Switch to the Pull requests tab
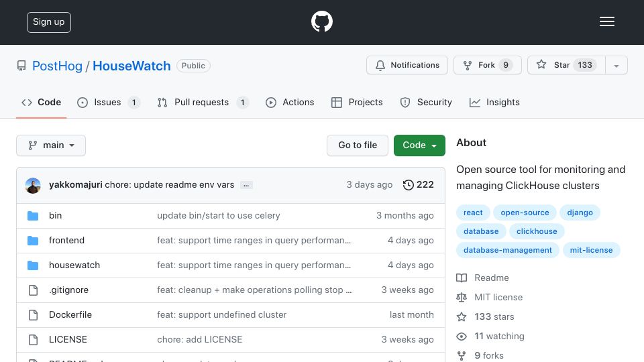This screenshot has height=362, width=644. click(203, 102)
